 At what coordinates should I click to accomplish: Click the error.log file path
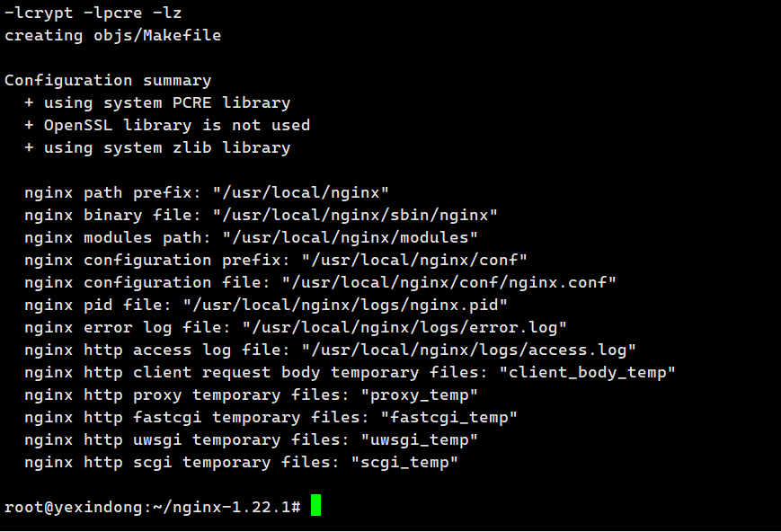[x=404, y=327]
